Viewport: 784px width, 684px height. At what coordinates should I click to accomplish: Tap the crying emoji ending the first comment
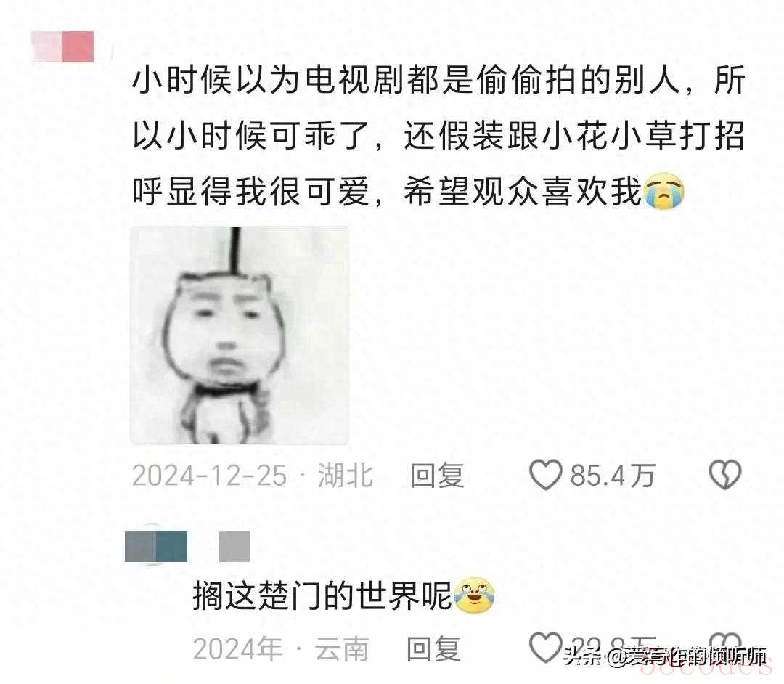[x=664, y=191]
